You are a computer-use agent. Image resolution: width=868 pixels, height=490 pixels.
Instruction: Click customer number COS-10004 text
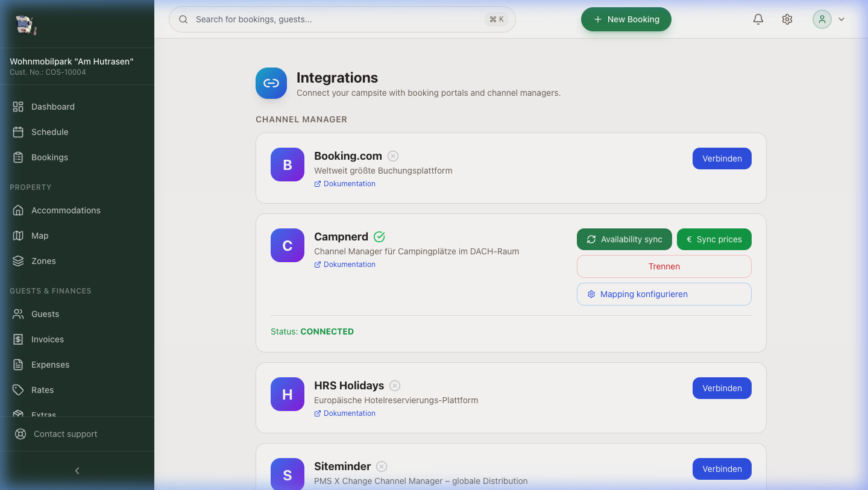(x=48, y=72)
